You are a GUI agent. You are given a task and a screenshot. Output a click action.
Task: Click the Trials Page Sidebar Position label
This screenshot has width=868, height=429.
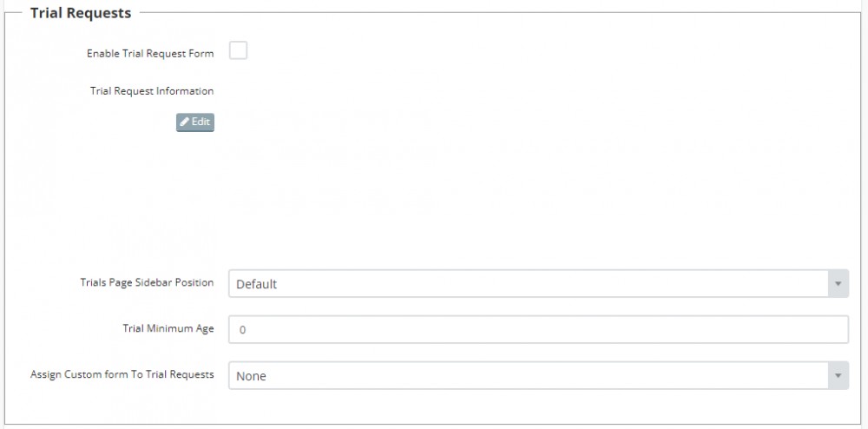(147, 283)
